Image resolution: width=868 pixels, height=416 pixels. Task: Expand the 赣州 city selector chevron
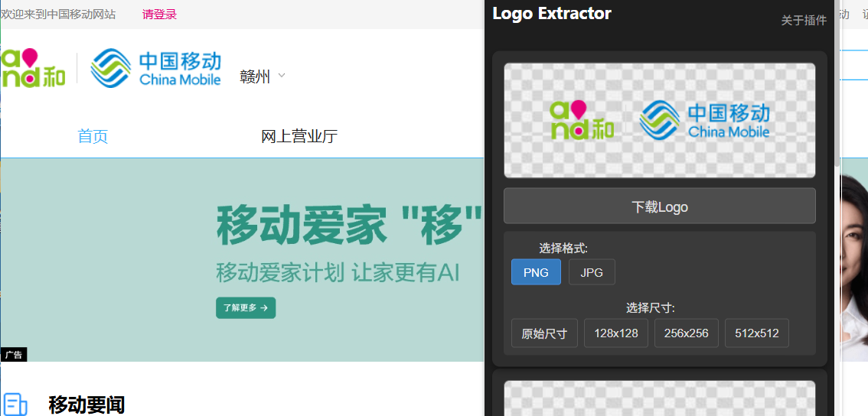(x=282, y=76)
